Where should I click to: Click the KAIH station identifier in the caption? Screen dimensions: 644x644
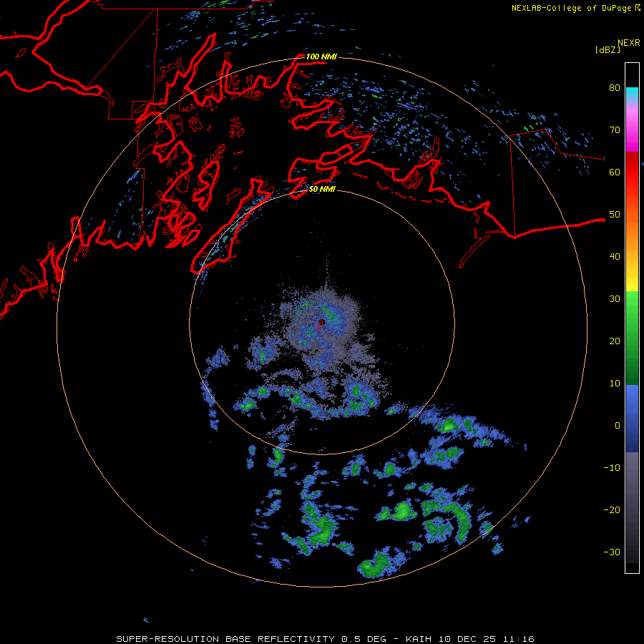tap(420, 639)
